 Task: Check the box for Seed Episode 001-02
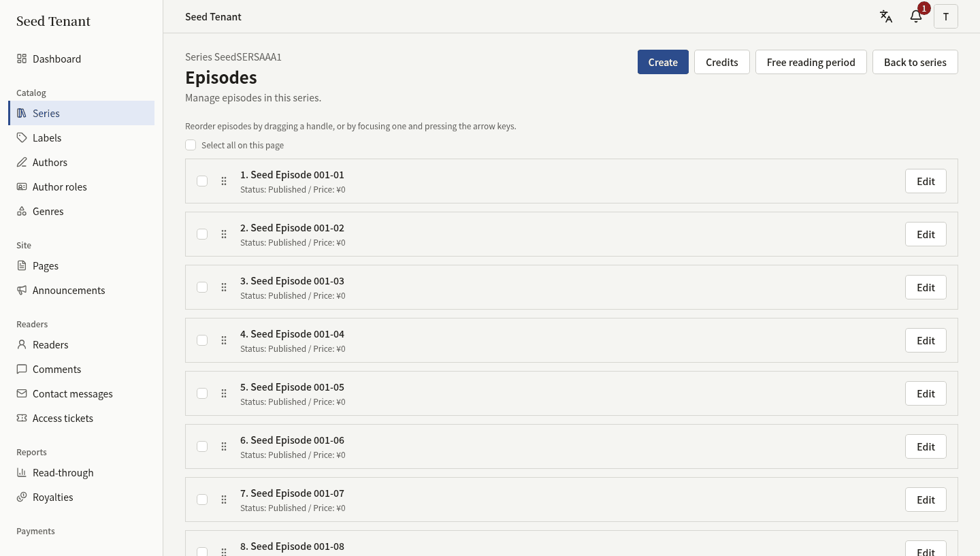pyautogui.click(x=202, y=234)
